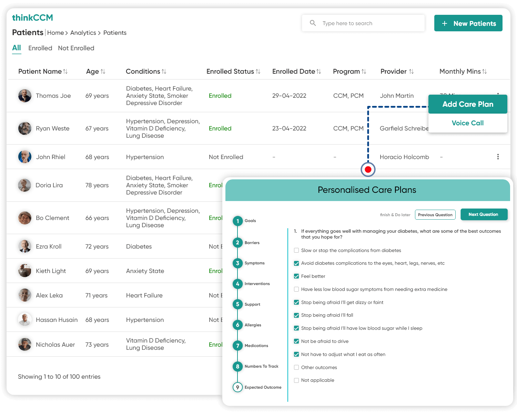Switch to the Enrolled tab
The image size is (517, 420).
point(40,48)
